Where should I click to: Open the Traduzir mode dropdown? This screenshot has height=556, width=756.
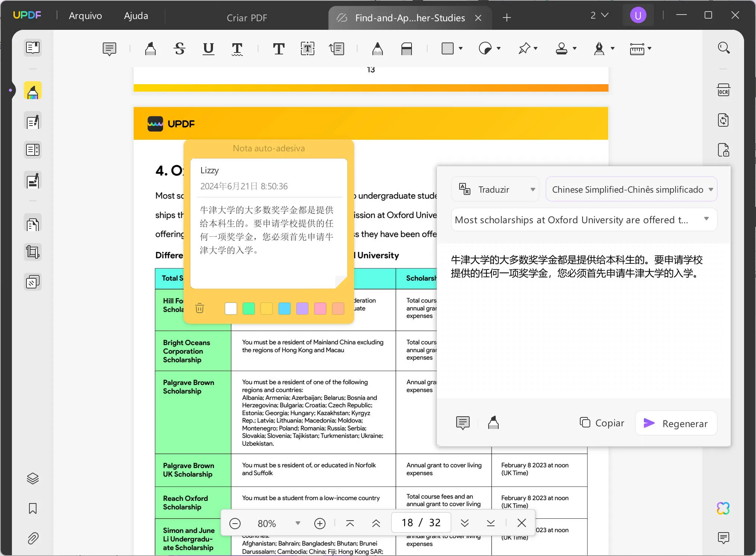(495, 189)
